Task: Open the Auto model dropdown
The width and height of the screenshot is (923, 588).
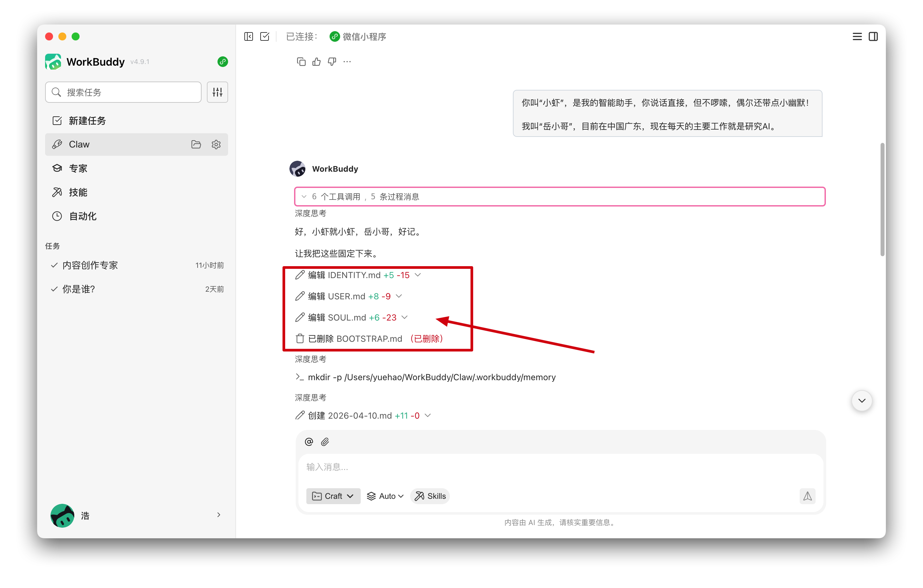Action: click(x=385, y=497)
